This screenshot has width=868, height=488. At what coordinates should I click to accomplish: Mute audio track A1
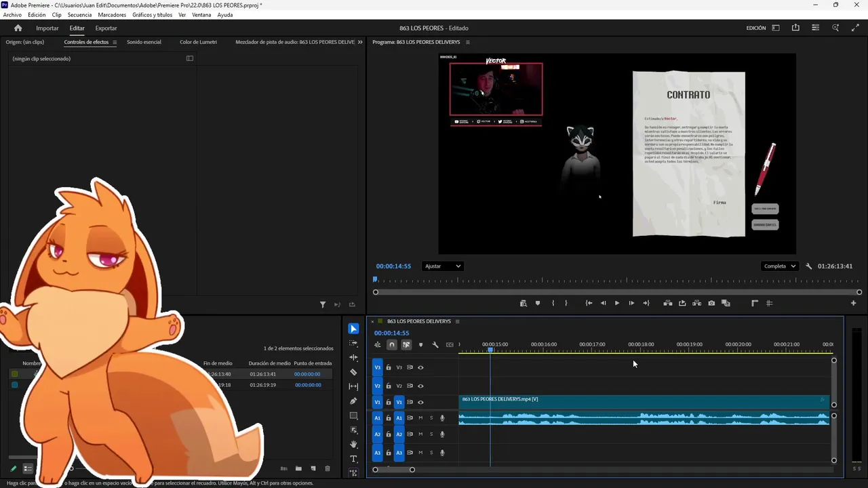click(x=420, y=418)
